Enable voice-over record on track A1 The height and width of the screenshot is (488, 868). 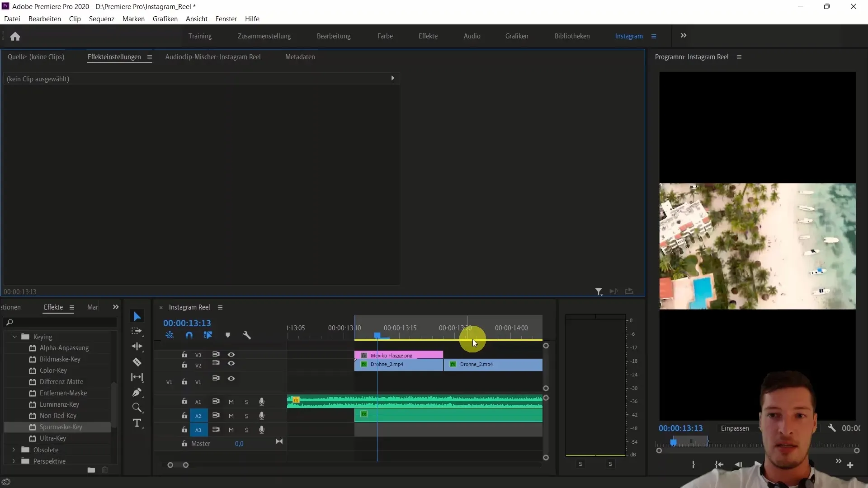(261, 402)
